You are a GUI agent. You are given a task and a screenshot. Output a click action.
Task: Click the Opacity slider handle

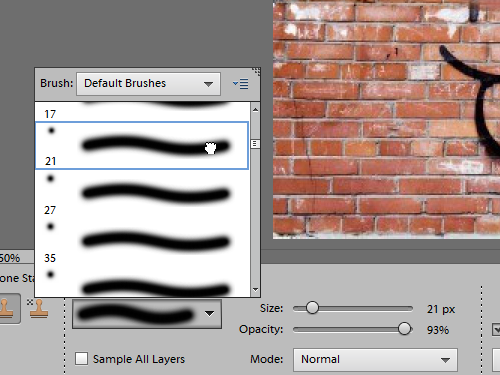(404, 329)
